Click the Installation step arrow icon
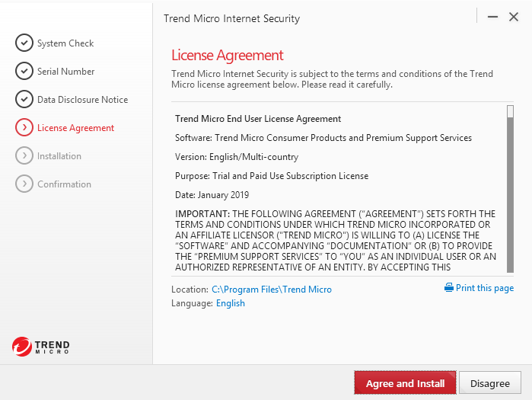This screenshot has height=400, width=532. pos(24,155)
